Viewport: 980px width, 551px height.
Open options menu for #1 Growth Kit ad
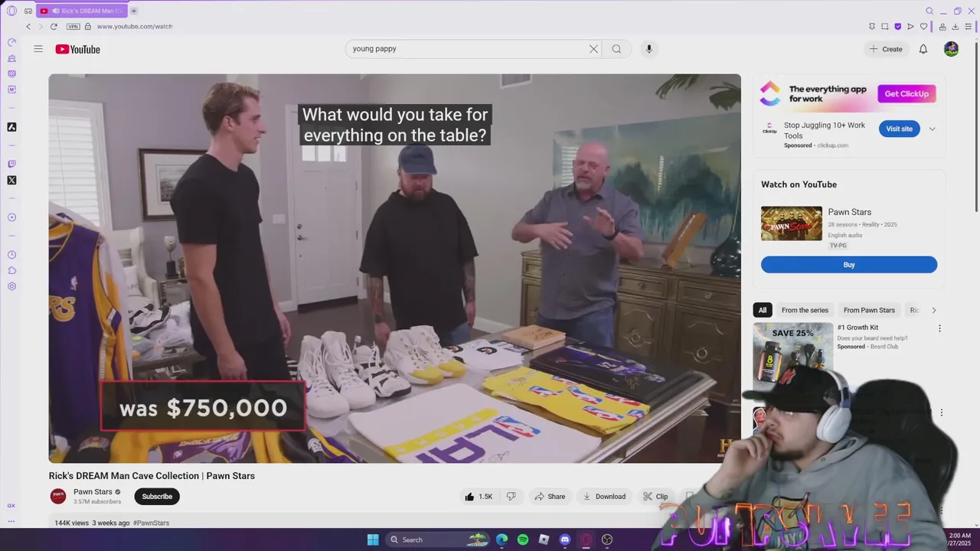(x=939, y=328)
